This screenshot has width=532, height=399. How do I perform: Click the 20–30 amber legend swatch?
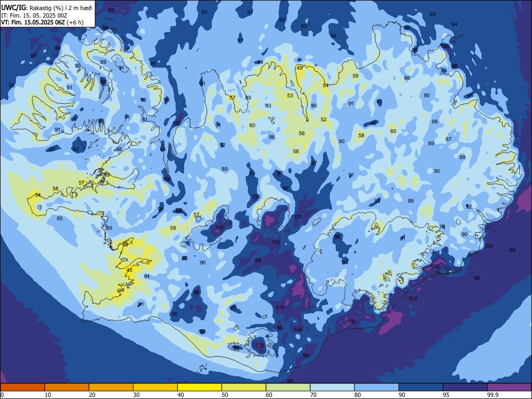point(111,387)
